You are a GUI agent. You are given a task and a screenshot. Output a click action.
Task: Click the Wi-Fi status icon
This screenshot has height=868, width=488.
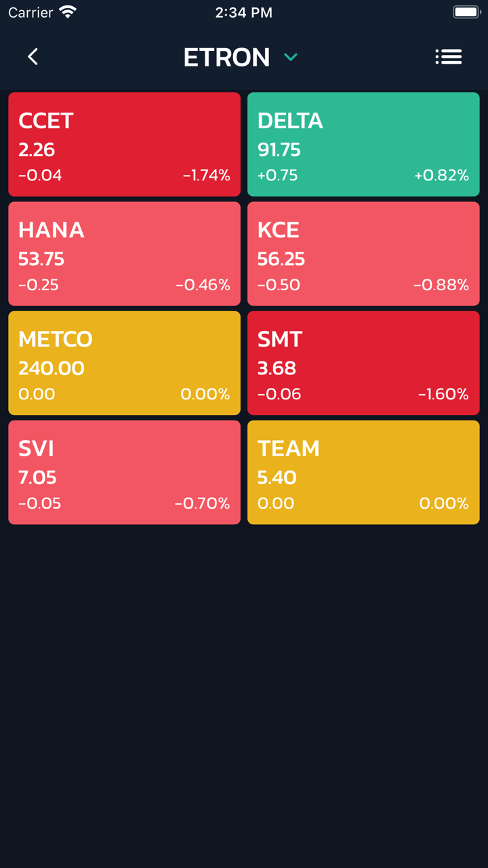pyautogui.click(x=68, y=12)
